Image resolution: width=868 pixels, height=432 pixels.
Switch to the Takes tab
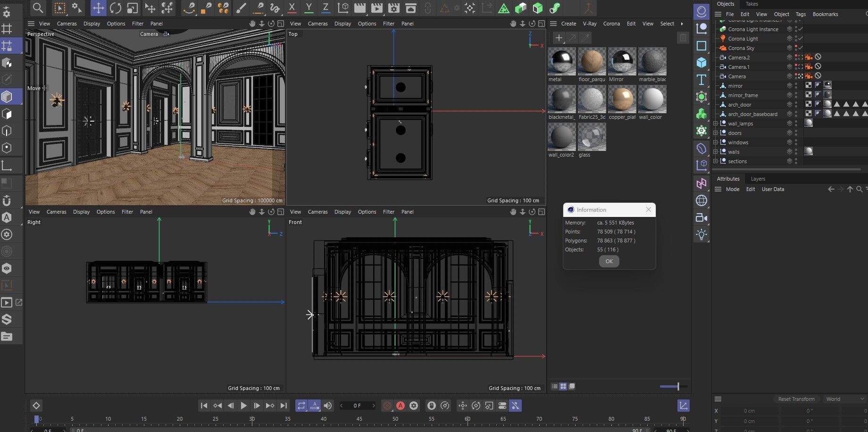coord(751,4)
